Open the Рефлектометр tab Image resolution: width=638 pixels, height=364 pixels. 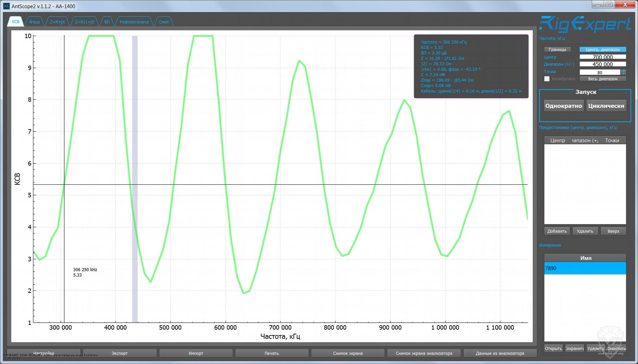[x=134, y=22]
